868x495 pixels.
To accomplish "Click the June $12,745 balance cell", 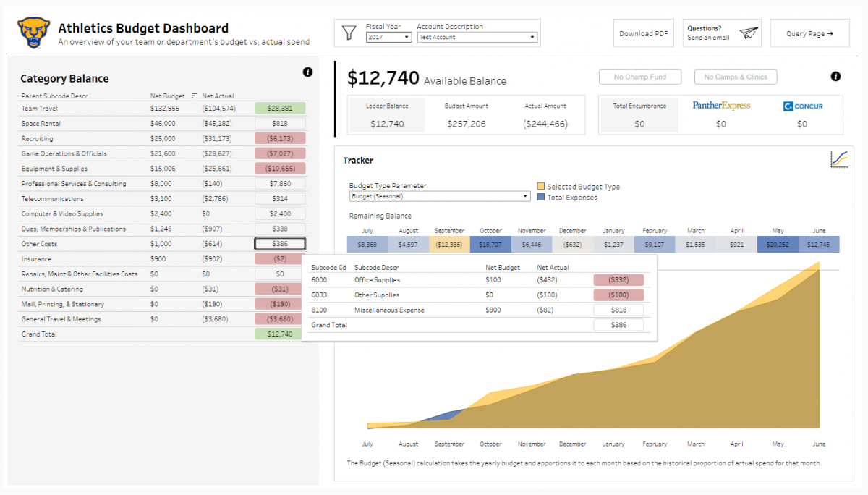I will [819, 245].
